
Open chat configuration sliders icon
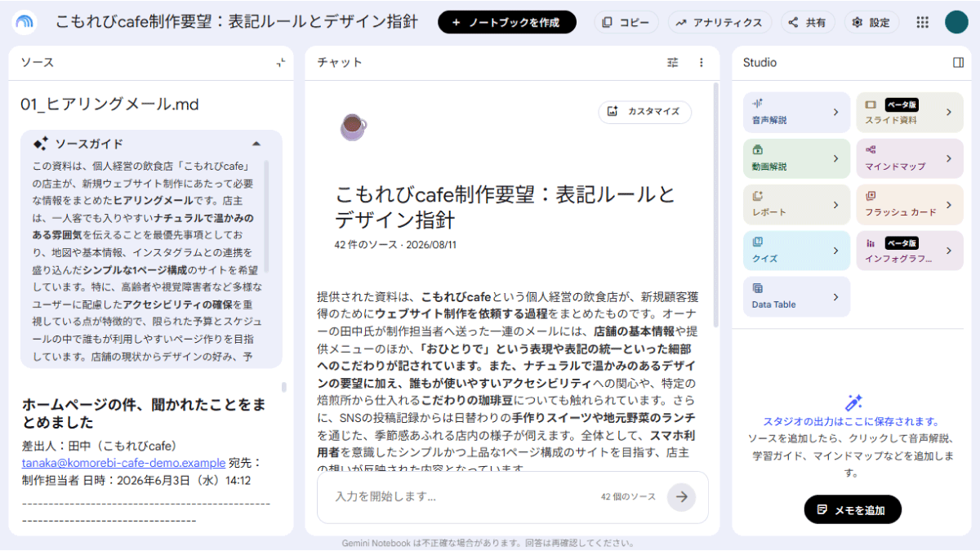[x=673, y=62]
